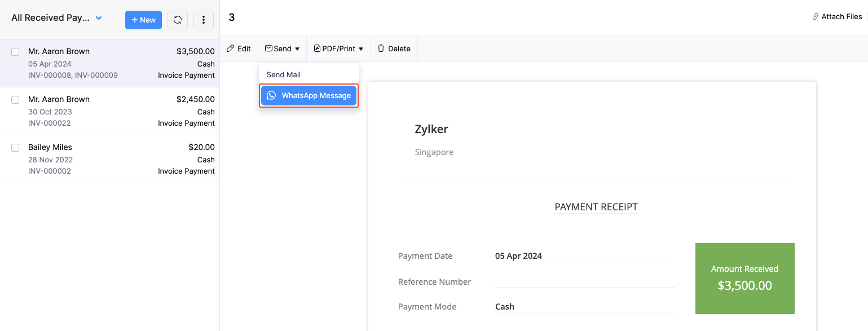Click the refresh payments icon
This screenshot has height=331, width=868.
click(177, 20)
